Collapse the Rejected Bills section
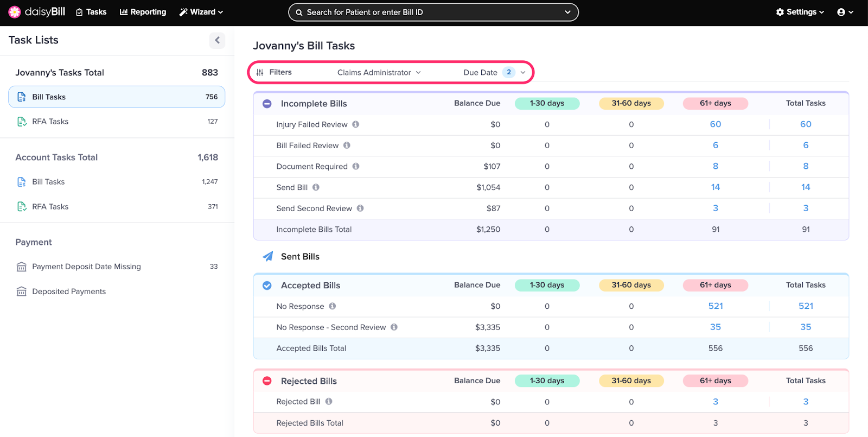Image resolution: width=868 pixels, height=437 pixels. click(x=267, y=381)
